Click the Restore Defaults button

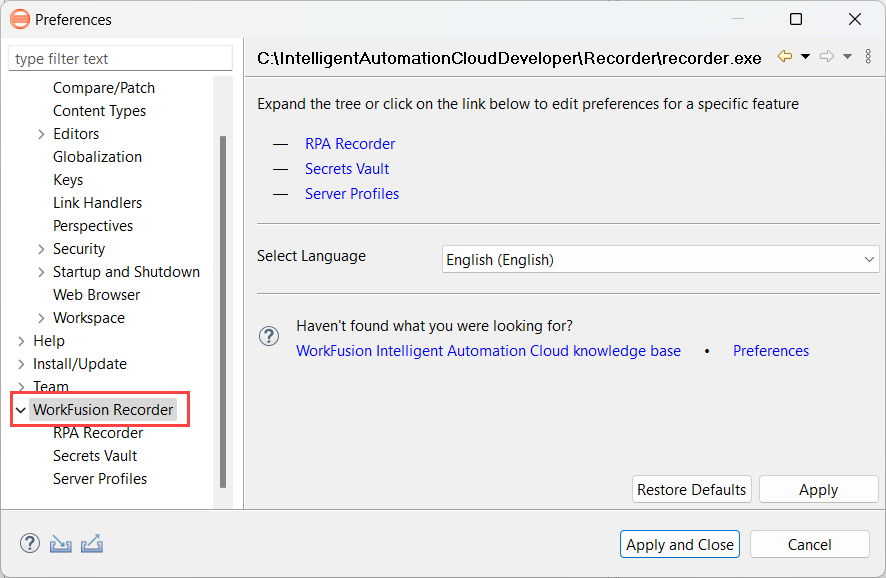(x=692, y=489)
